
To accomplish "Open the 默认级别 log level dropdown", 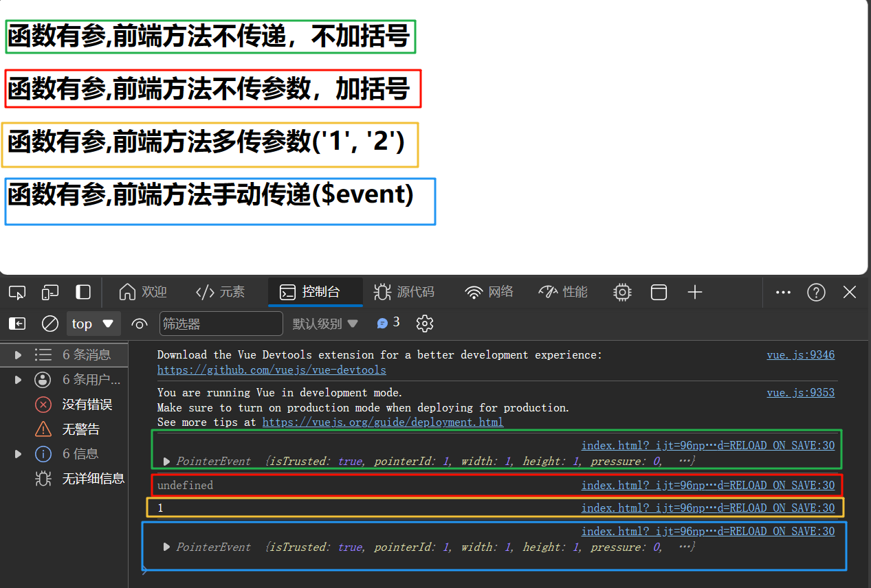I will click(326, 324).
